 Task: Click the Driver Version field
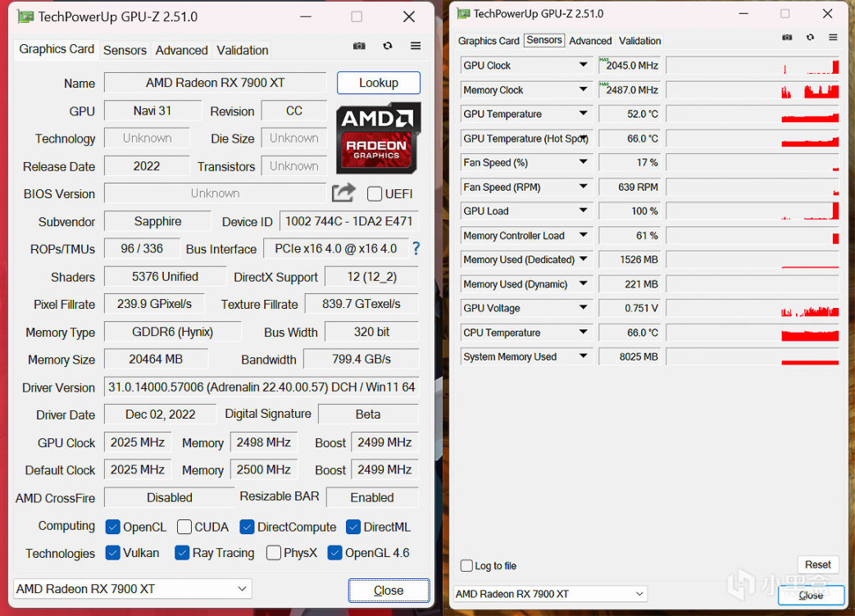(262, 387)
